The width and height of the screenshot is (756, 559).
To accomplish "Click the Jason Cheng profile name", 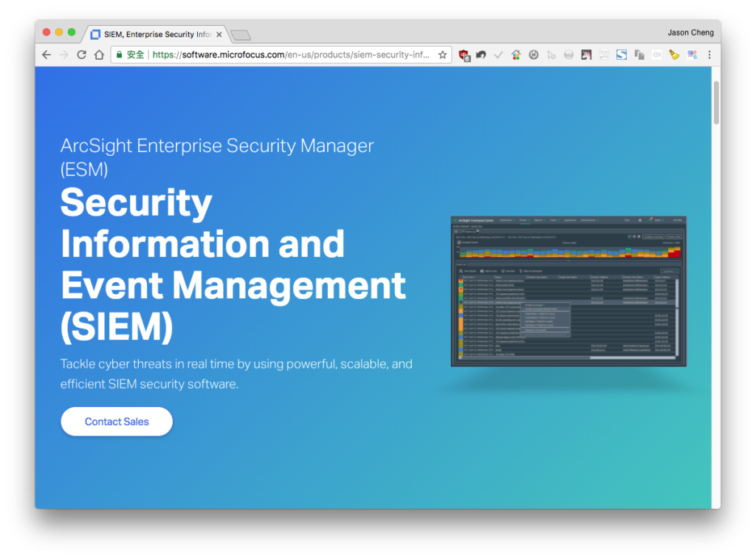I will [x=690, y=32].
